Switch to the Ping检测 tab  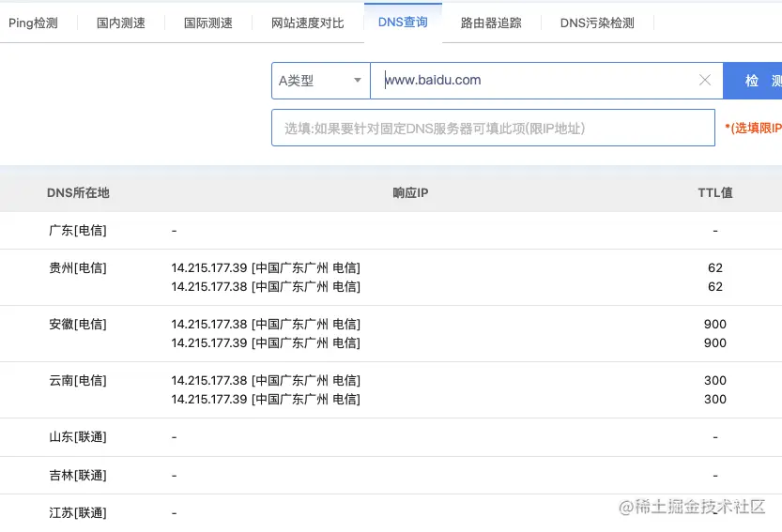33,23
